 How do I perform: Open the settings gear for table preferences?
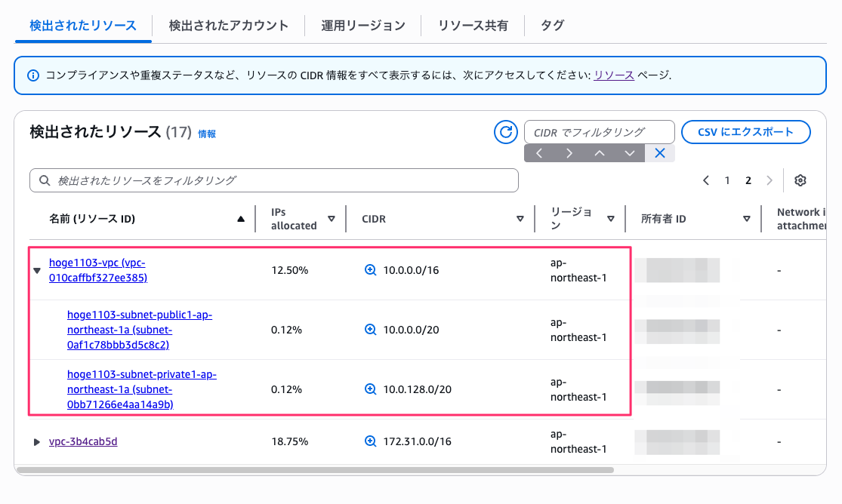coord(800,180)
